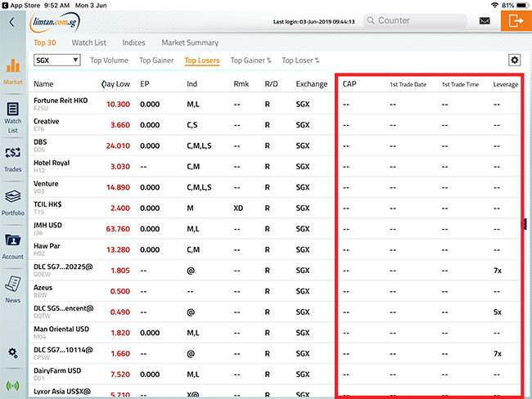Open the News sidebar icon
Image resolution: width=532 pixels, height=399 pixels.
(x=13, y=289)
